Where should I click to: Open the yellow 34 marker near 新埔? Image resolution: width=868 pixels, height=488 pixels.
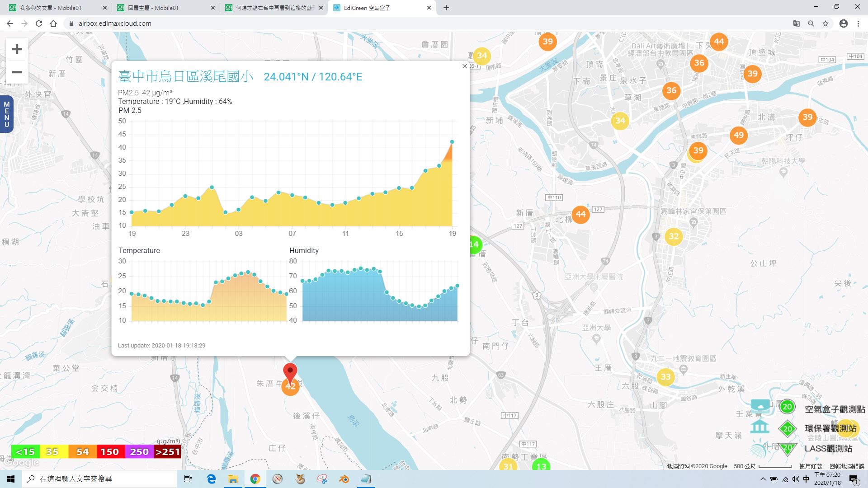[x=620, y=121]
